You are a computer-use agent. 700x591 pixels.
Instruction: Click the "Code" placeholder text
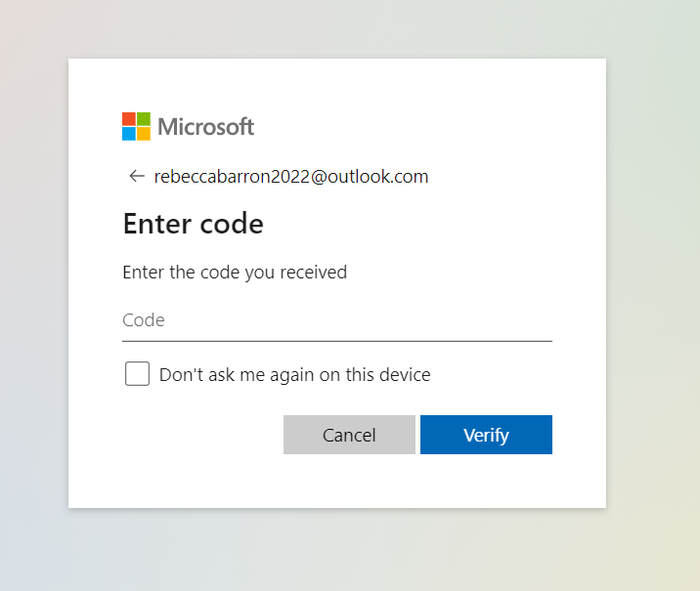click(x=144, y=320)
